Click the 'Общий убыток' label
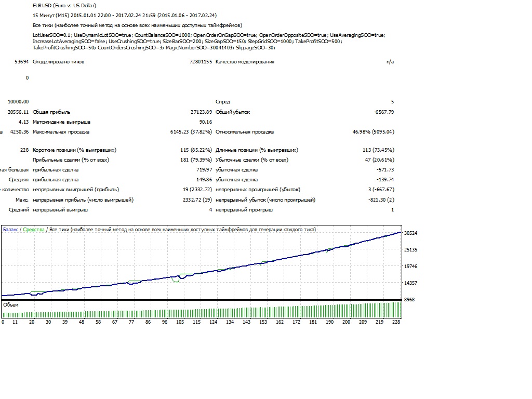The image size is (532, 399). 233,112
